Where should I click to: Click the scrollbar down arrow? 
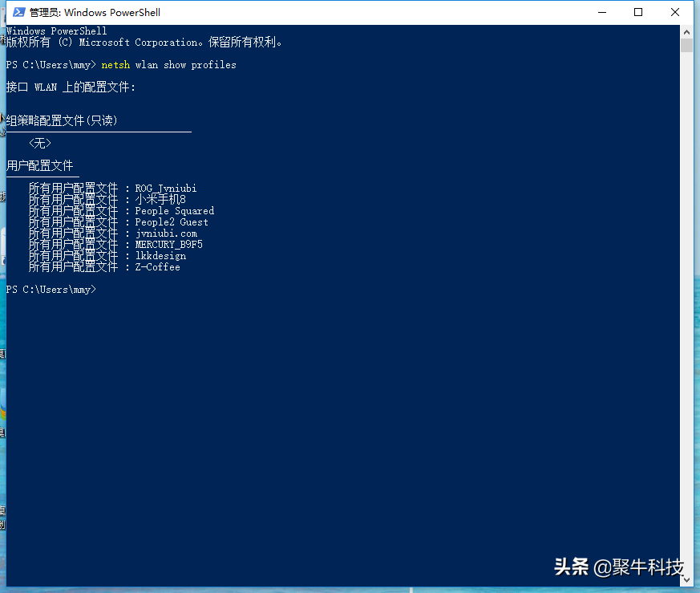click(686, 580)
